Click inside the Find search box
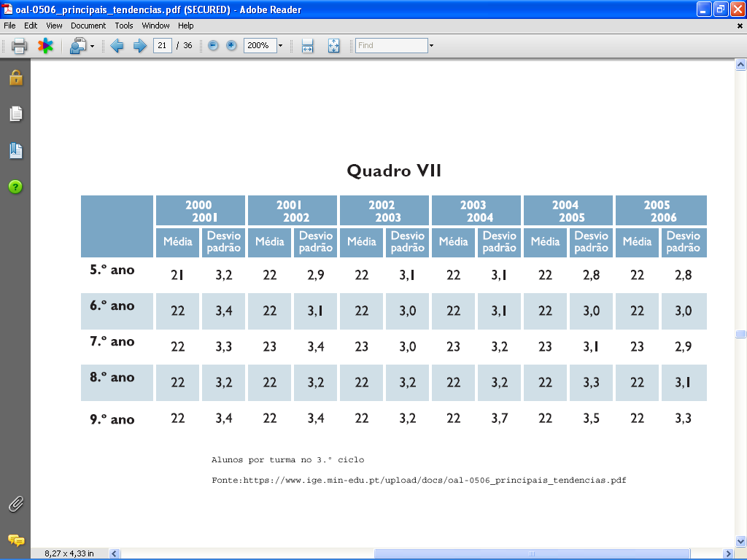 (392, 45)
